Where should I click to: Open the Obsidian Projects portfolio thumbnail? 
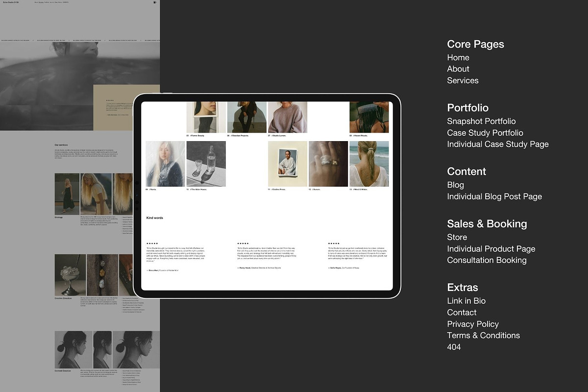247,117
